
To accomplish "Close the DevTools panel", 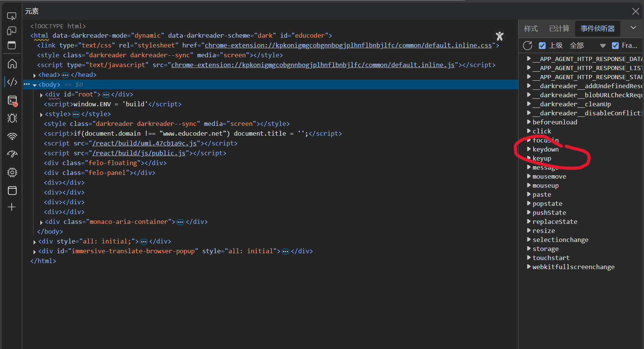I will pyautogui.click(x=635, y=11).
